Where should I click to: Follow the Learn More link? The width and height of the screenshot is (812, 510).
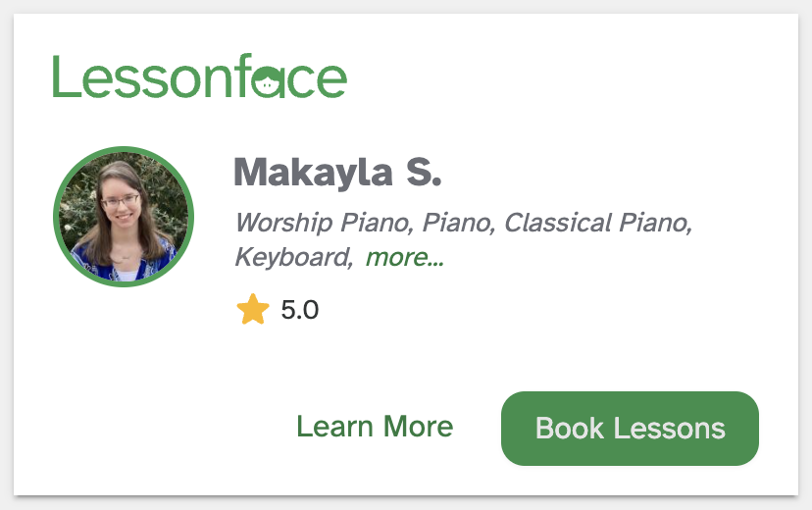(375, 428)
